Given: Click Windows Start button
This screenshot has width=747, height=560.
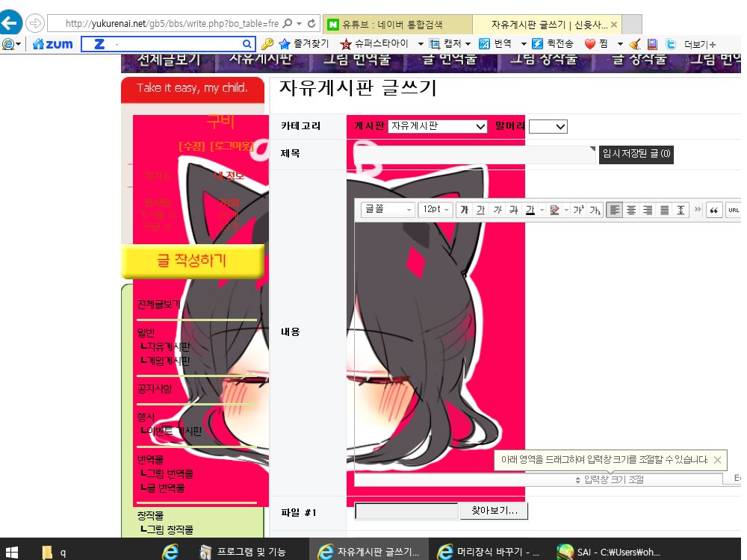Looking at the screenshot, I should click(x=10, y=552).
